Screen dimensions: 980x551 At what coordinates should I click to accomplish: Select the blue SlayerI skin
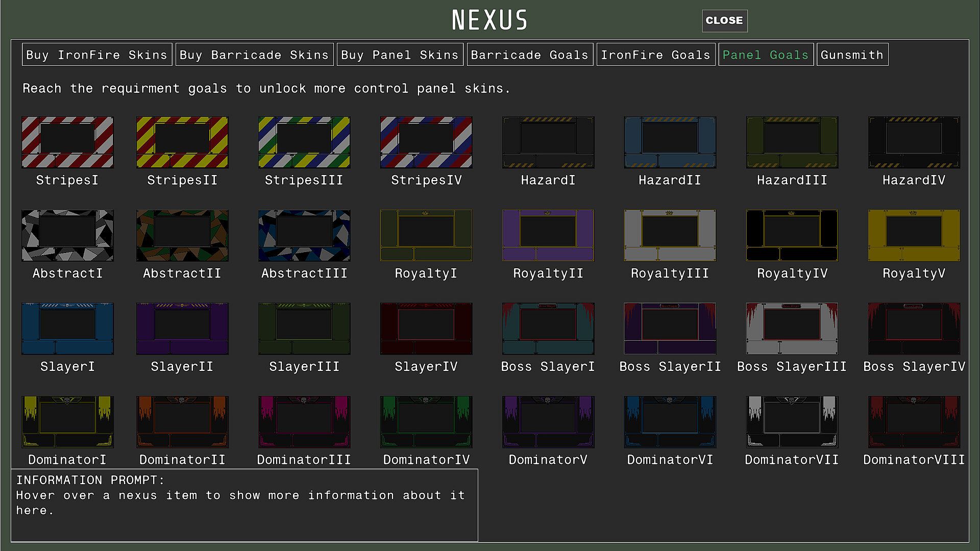(x=67, y=329)
